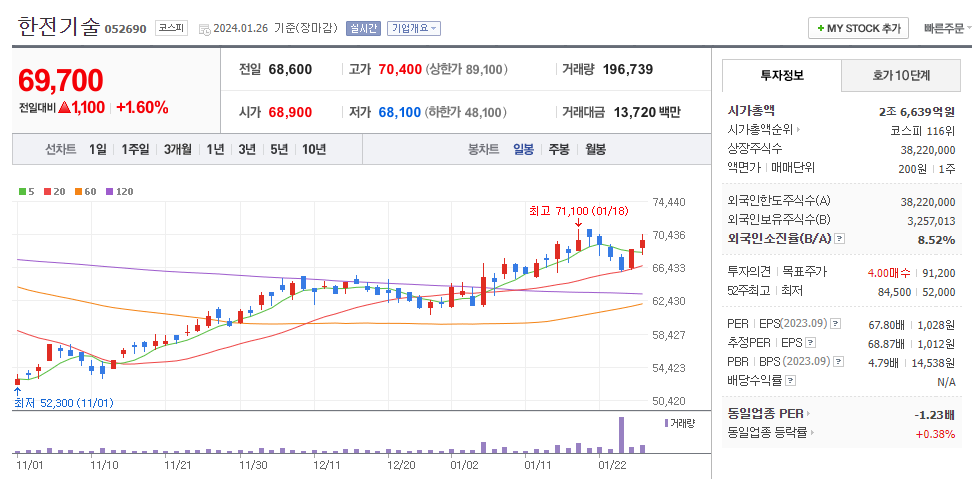978x479 pixels.
Task: Open the 시가총액순위 link
Action: (x=760, y=130)
